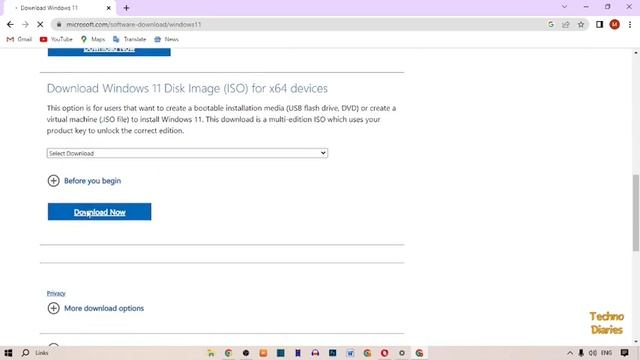The height and width of the screenshot is (360, 640).
Task: Click the lock icon in address bar
Action: [59, 24]
